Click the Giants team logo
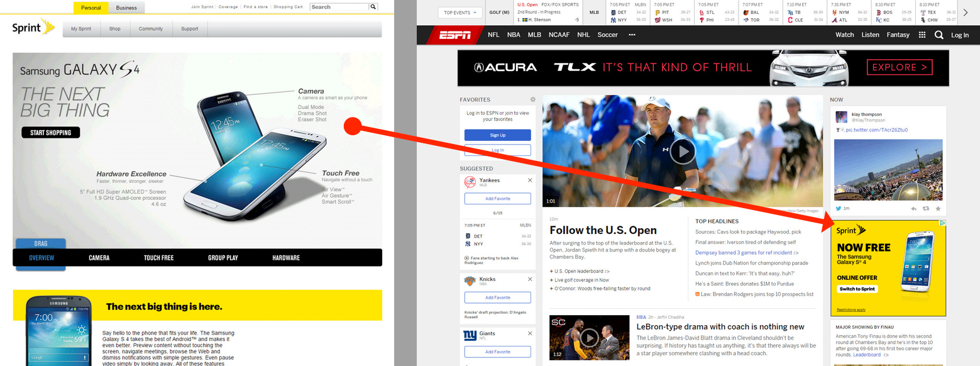This screenshot has height=366, width=980. point(470,335)
